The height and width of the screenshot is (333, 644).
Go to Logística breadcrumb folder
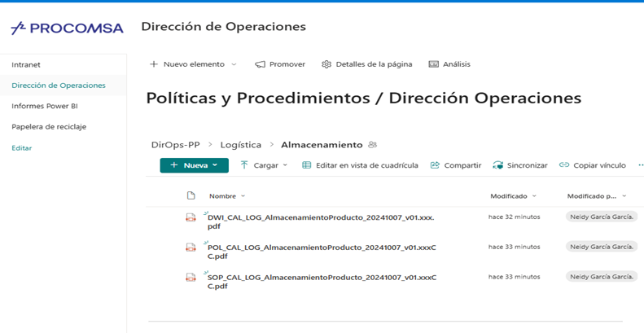241,145
